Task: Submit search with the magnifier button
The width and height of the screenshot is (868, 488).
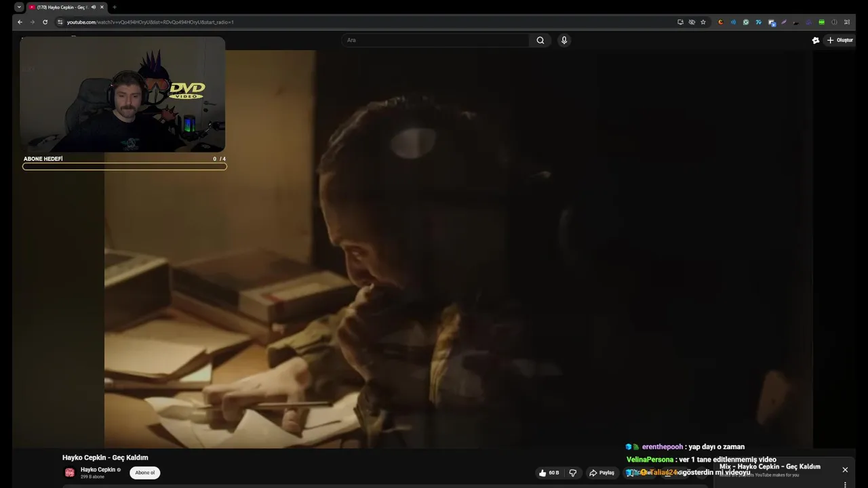Action: [x=540, y=40]
